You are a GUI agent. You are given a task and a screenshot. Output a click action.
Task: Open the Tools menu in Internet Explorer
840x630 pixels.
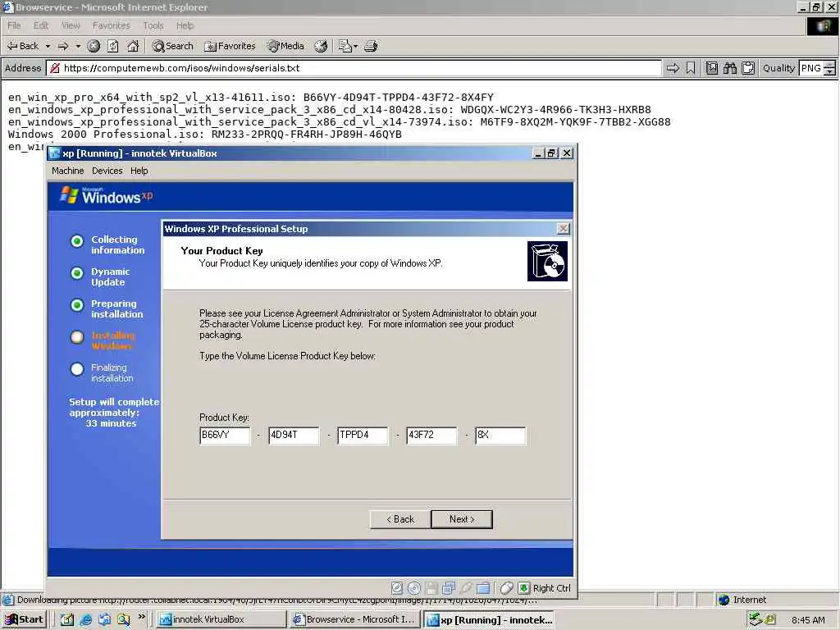153,25
